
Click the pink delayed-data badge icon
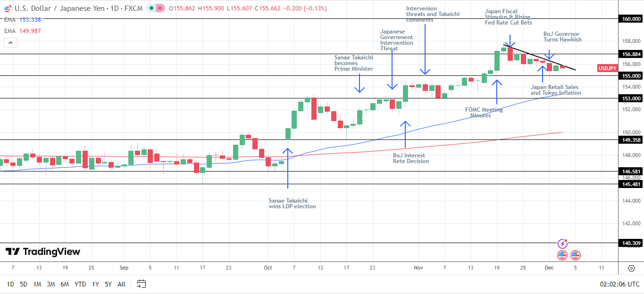[x=159, y=8]
